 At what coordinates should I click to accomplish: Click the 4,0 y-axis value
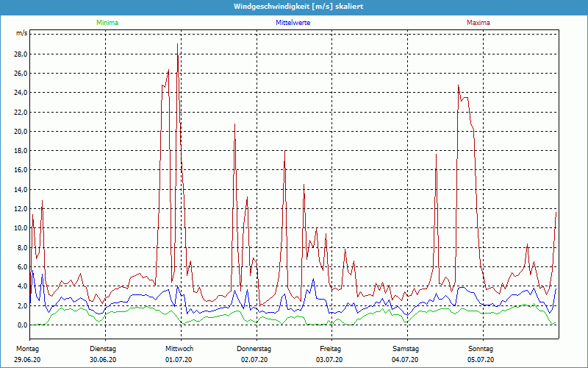22,286
